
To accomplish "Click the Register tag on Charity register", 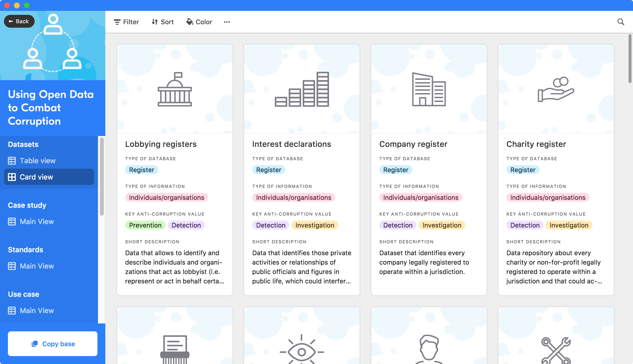I will click(x=522, y=170).
